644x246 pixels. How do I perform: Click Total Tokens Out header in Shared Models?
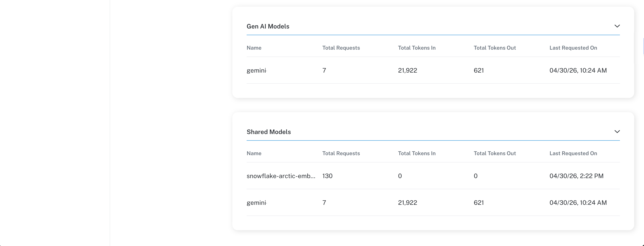pos(495,153)
